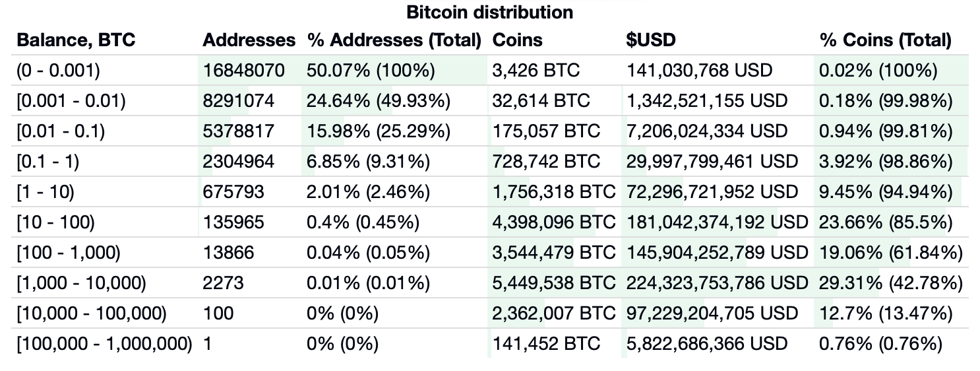Click the 23.66% (85.5%) coins percentage

[885, 222]
